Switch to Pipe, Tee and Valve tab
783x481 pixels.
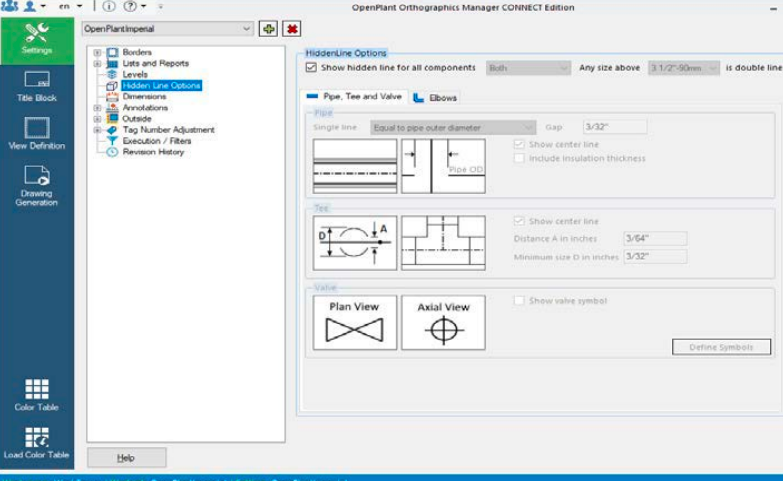pyautogui.click(x=355, y=97)
